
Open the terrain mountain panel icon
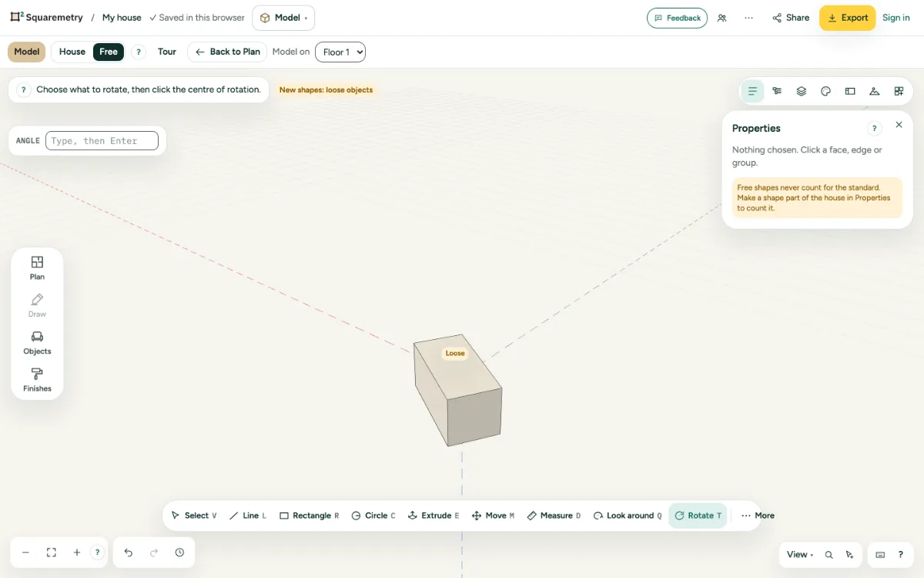tap(875, 91)
